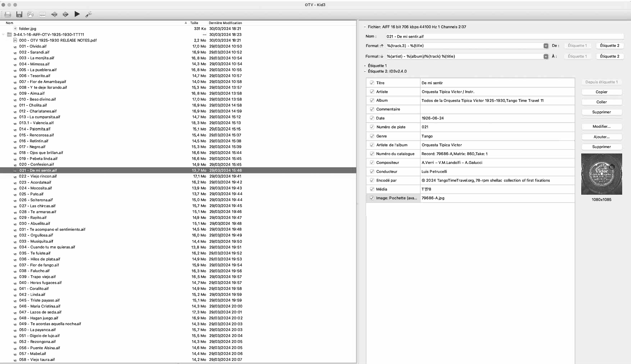
Task: Click the folder icon of 3-44.1-16-AIFF-OTV-1925-1930-TTT11
Action: click(10, 35)
